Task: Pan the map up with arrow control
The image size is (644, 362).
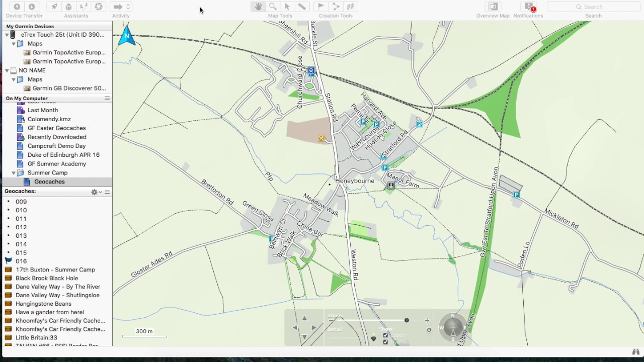Action: point(304,318)
